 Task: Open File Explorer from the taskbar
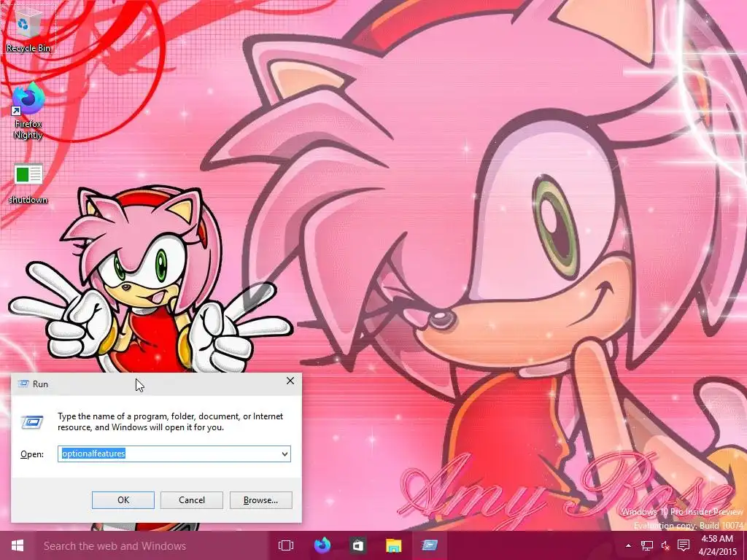[393, 545]
